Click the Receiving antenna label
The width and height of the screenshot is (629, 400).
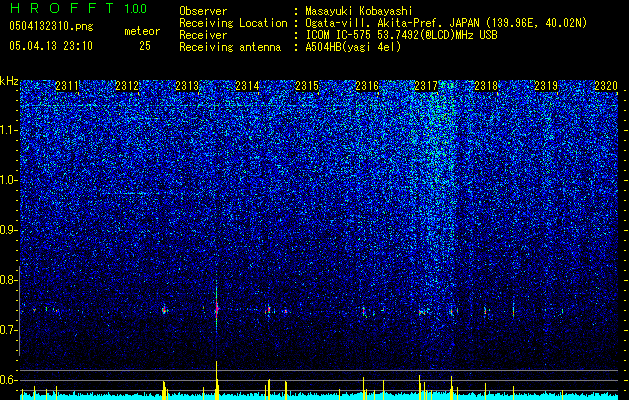click(230, 47)
